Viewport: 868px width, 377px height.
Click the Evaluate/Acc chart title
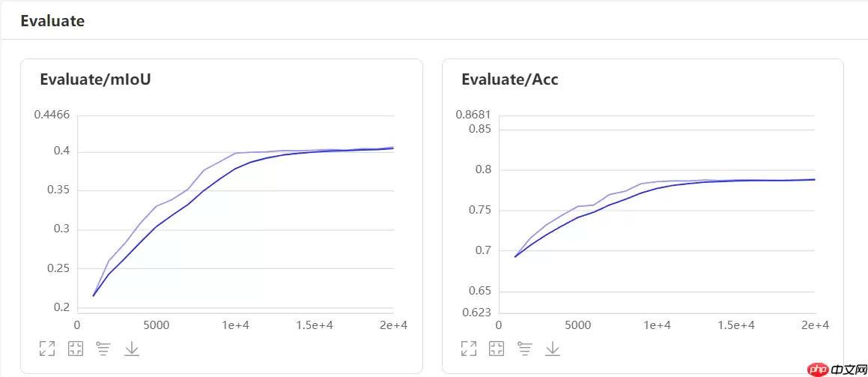click(509, 79)
